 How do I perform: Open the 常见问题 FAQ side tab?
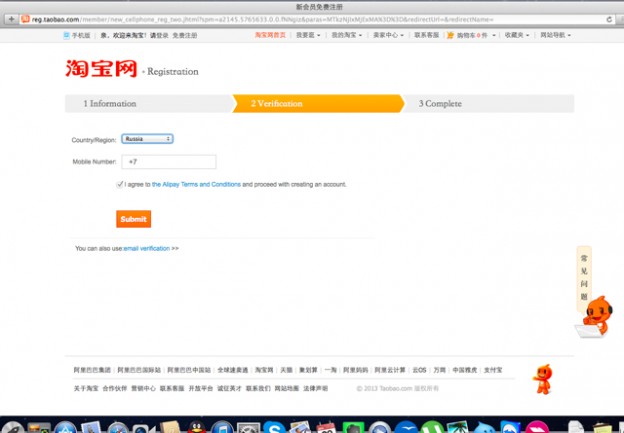pos(584,278)
